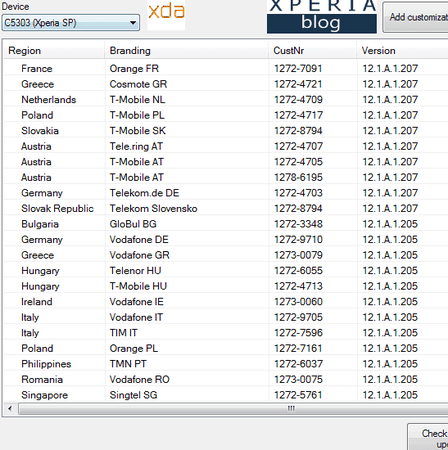This screenshot has width=448, height=450.
Task: Click CustNr 1273-0060
Action: (298, 302)
